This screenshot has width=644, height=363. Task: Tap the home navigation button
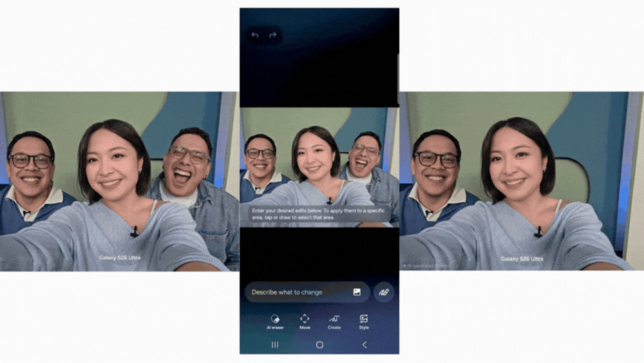pos(319,345)
